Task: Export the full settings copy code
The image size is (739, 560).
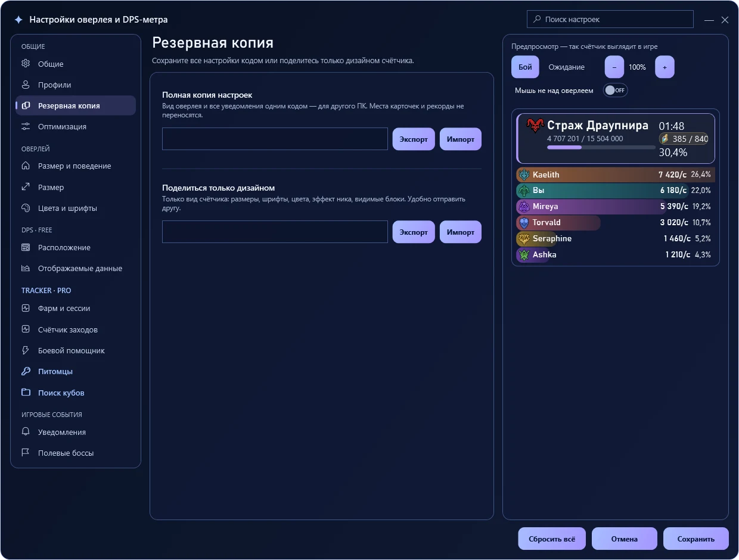Action: pyautogui.click(x=414, y=139)
